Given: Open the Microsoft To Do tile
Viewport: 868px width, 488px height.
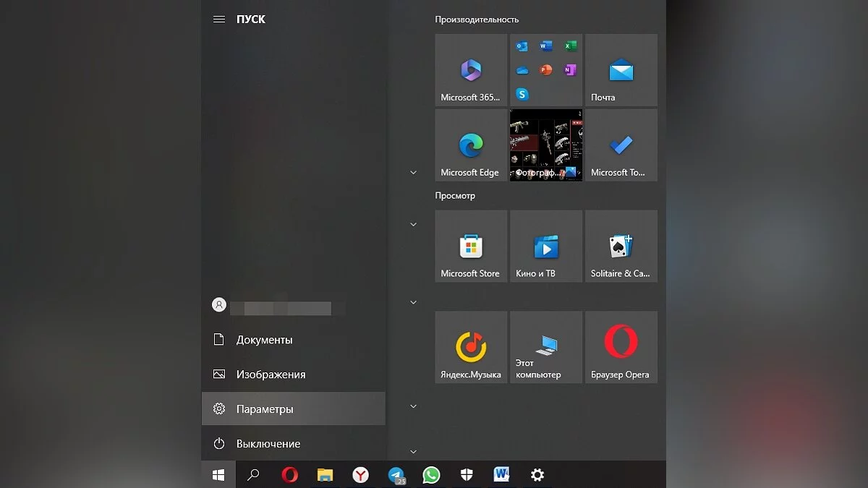Looking at the screenshot, I should [x=621, y=145].
